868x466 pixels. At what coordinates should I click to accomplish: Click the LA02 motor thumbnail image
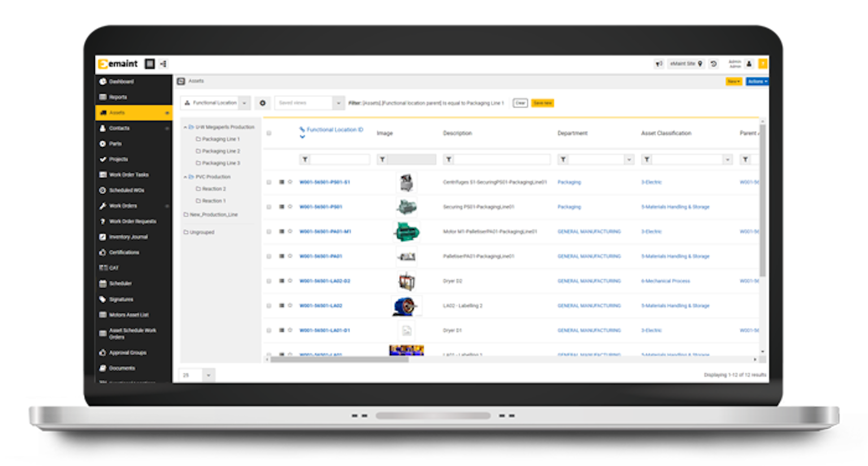tap(406, 305)
